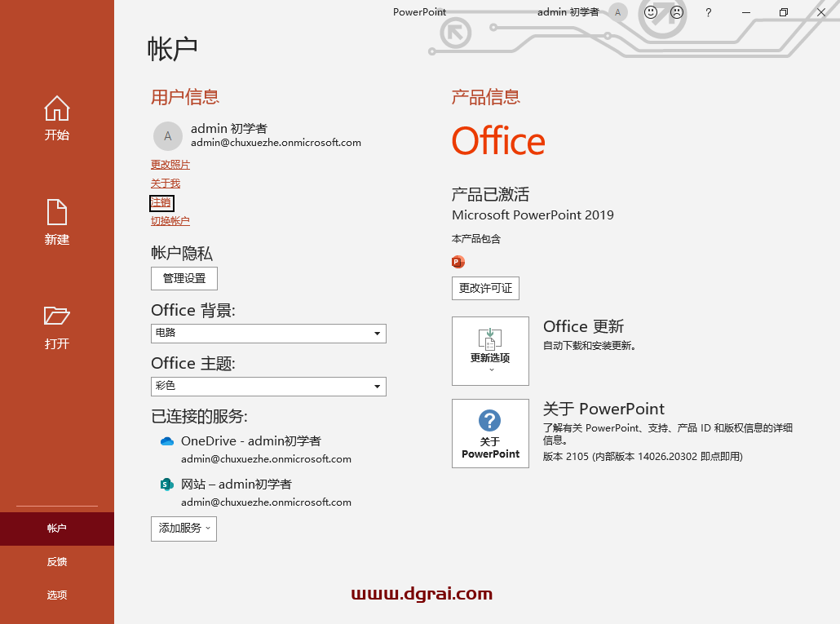This screenshot has height=624, width=840.
Task: Expand the 添加服务 dropdown button
Action: tap(183, 529)
